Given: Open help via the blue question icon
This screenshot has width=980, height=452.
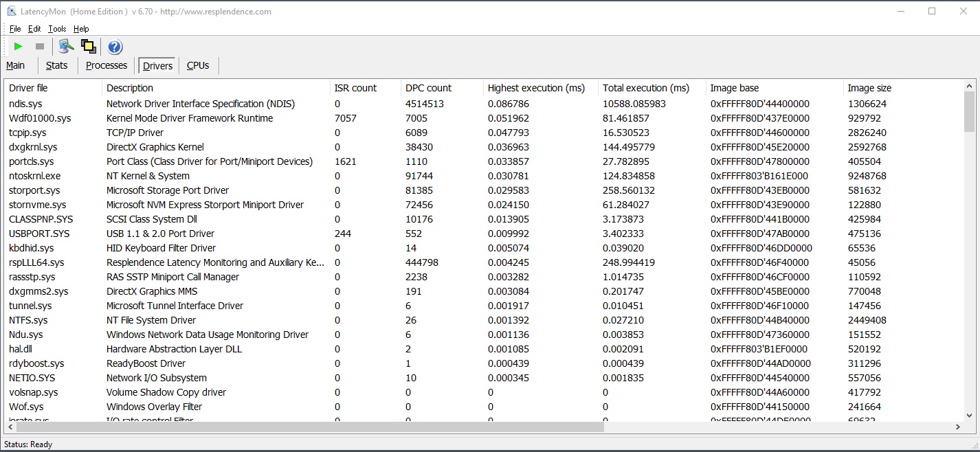Looking at the screenshot, I should [x=115, y=47].
